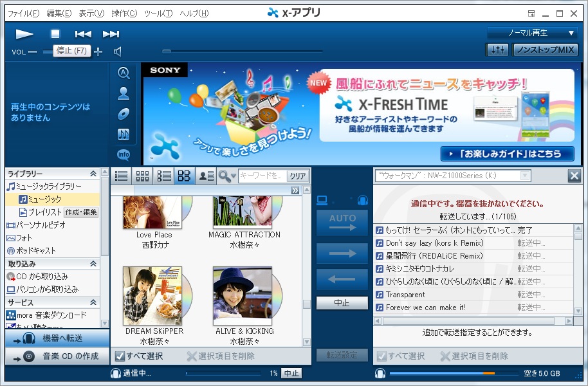Image resolution: width=588 pixels, height=386 pixels.
Task: Click 中止 button next to progress bar
Action: pyautogui.click(x=291, y=373)
